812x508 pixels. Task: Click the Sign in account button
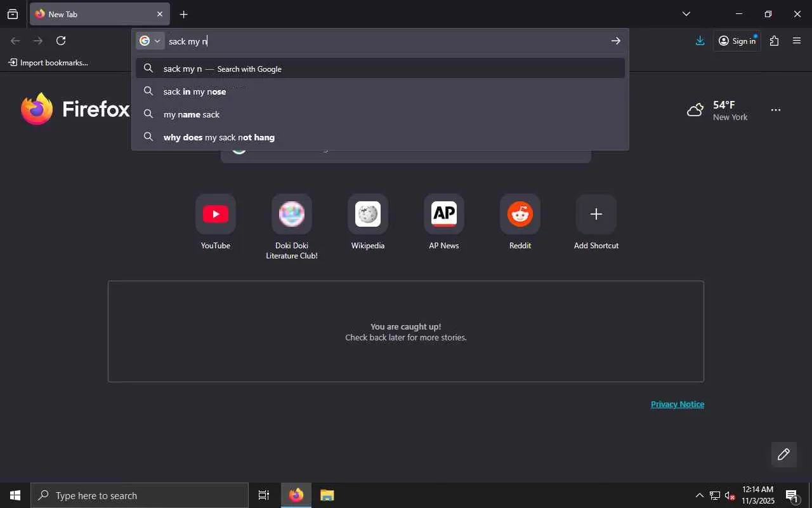point(737,41)
